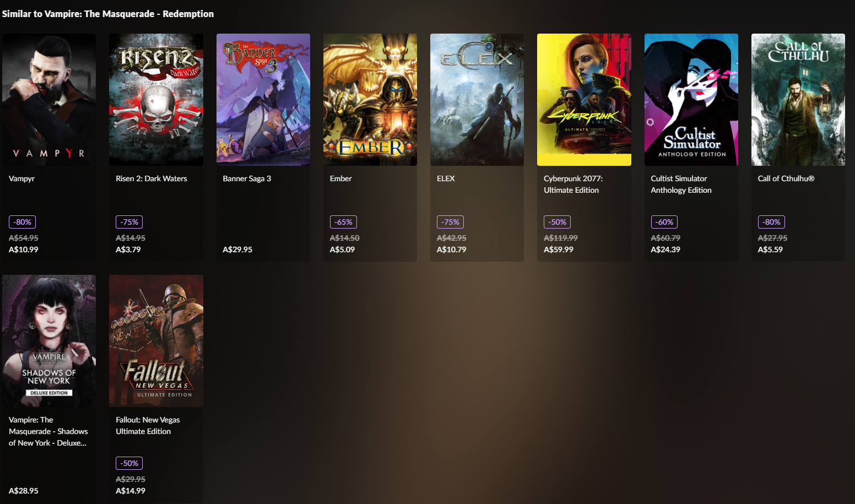
Task: Click the A$3.79 sale price
Action: 128,250
